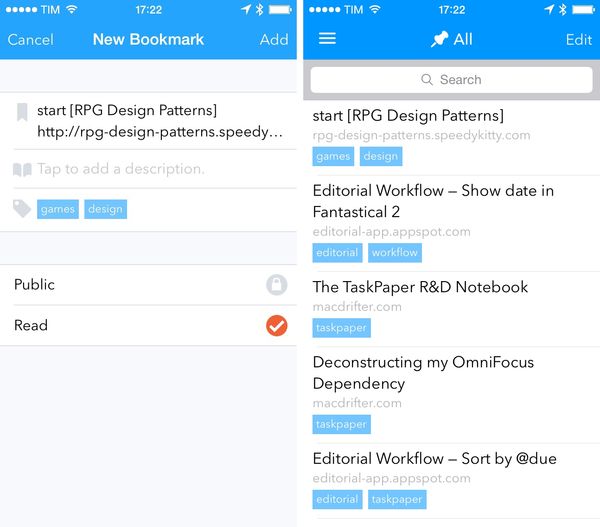Screen dimensions: 600x527
Task: Tap the magnifier icon in search bar
Action: tap(428, 80)
